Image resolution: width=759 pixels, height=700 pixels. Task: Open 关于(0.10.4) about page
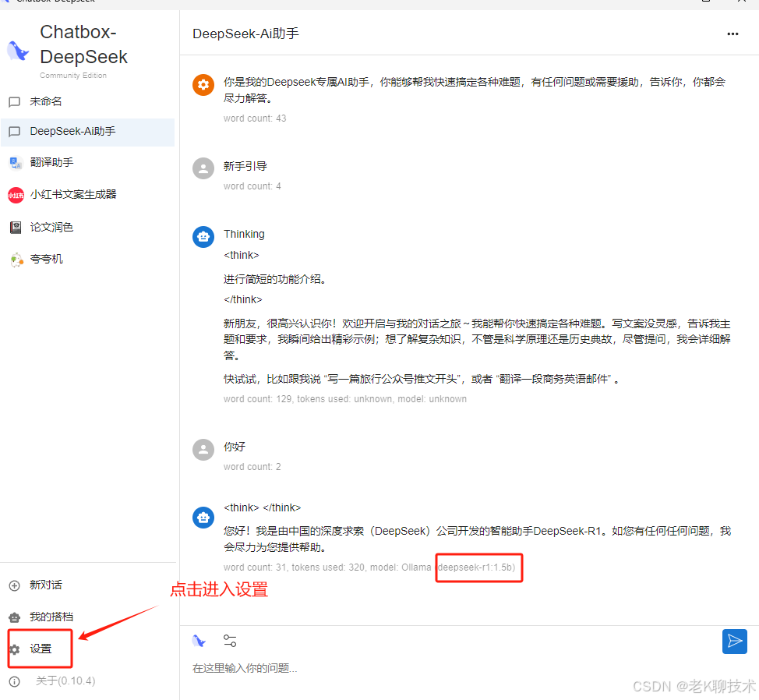coord(65,681)
